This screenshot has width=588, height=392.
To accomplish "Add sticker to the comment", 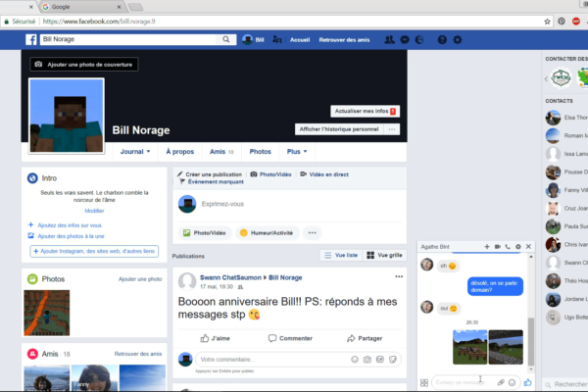I will [x=393, y=360].
